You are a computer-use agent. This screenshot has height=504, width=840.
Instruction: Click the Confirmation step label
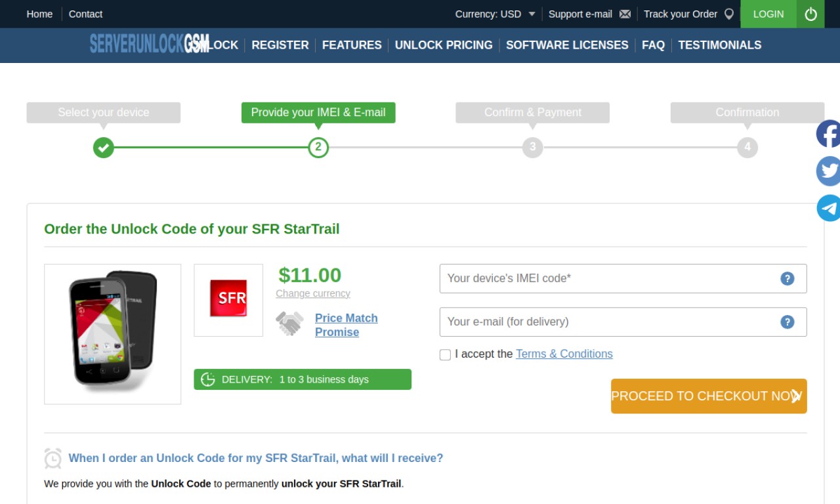pos(747,112)
